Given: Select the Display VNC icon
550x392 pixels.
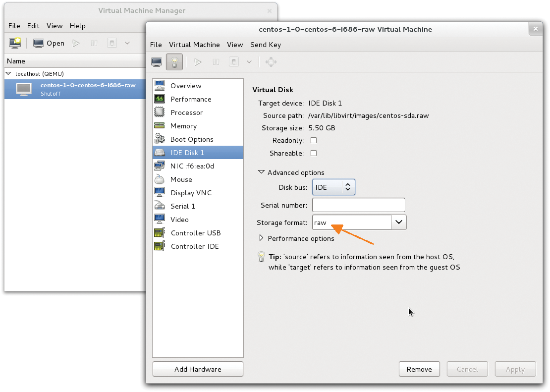Looking at the screenshot, I should click(x=160, y=193).
